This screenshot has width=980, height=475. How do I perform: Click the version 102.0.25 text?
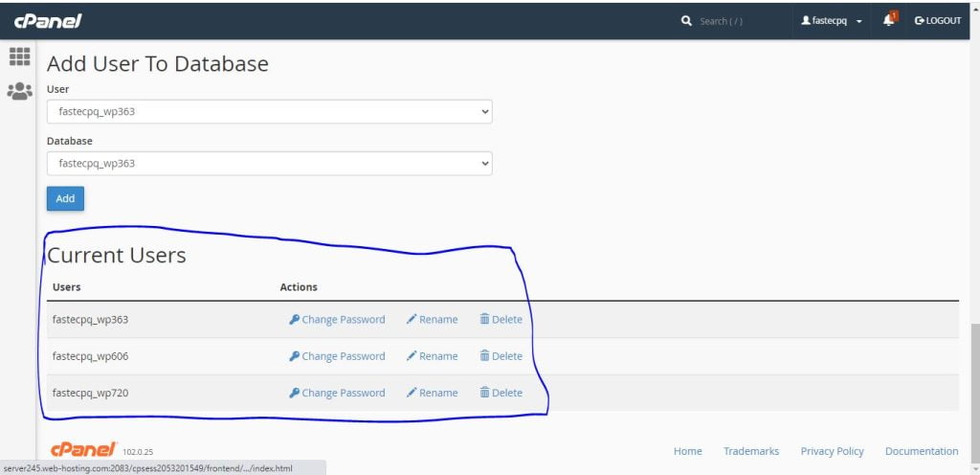138,452
